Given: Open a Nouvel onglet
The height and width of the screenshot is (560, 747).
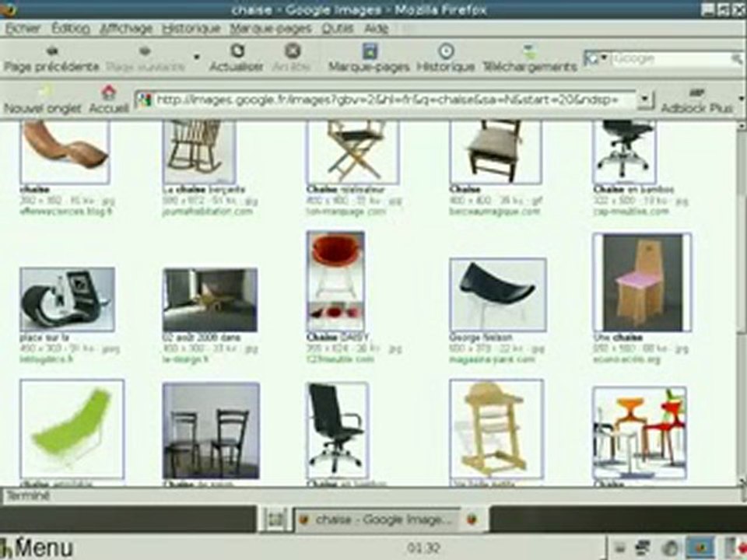Looking at the screenshot, I should (x=43, y=100).
